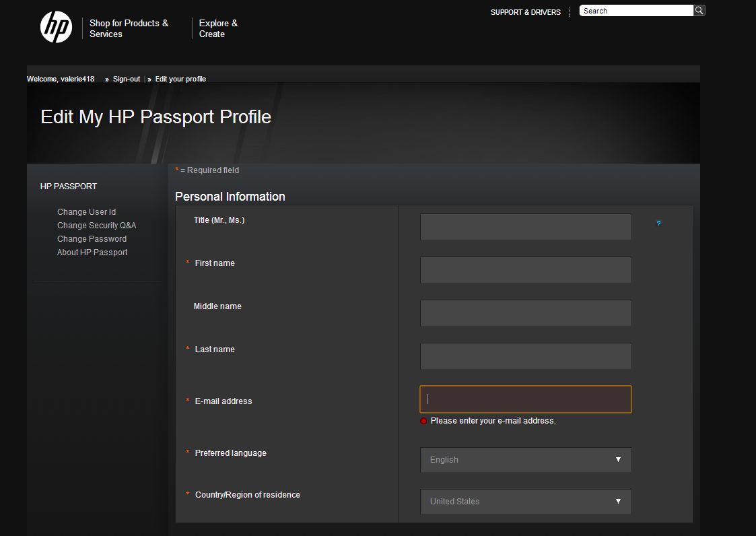Click the blue help question mark icon
Viewport: 756px width, 536px height.
[658, 224]
